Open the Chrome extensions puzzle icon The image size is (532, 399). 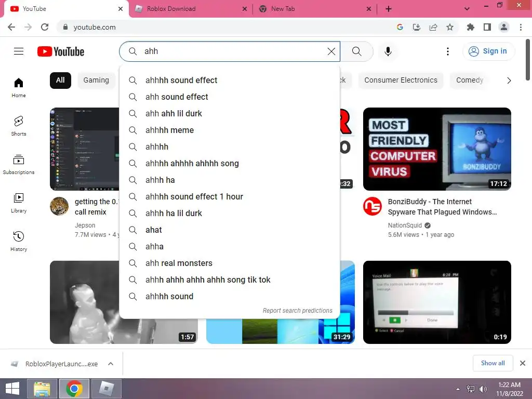[x=470, y=27]
